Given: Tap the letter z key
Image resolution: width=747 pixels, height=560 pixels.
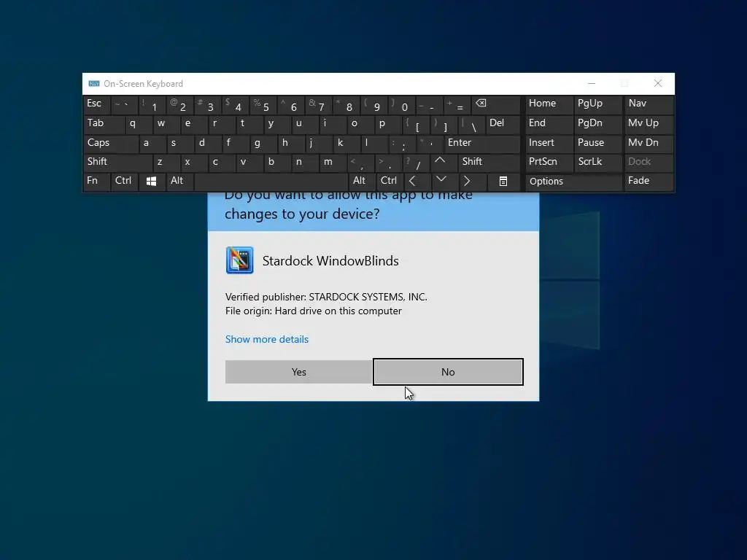Looking at the screenshot, I should 166,162.
